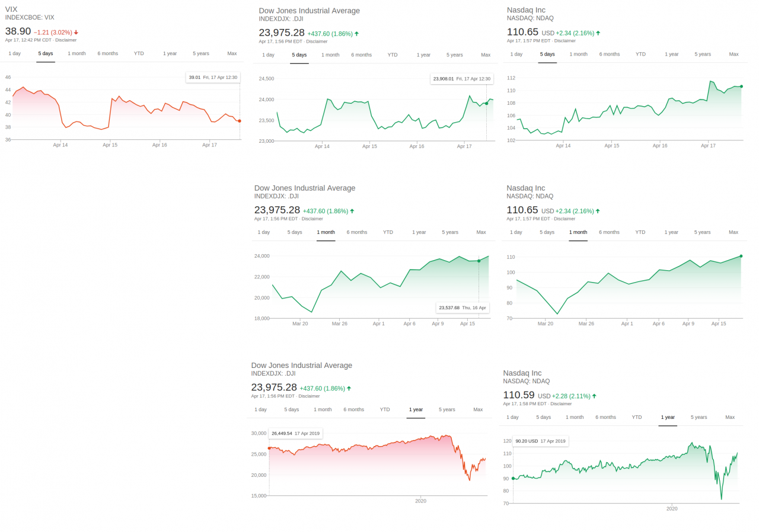This screenshot has width=759, height=532.
Task: Click green endpoint dot on Nasdaq 5-day chart
Action: (x=741, y=86)
